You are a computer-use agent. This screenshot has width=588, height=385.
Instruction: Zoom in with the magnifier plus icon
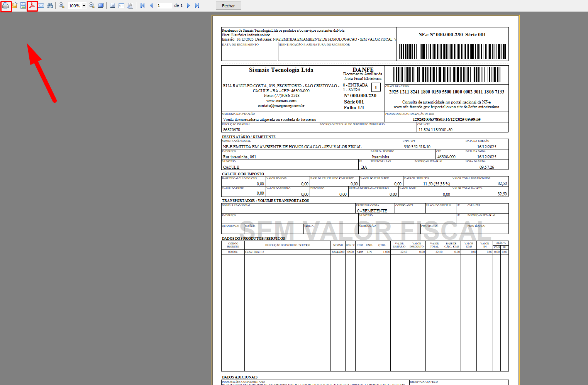click(x=61, y=6)
